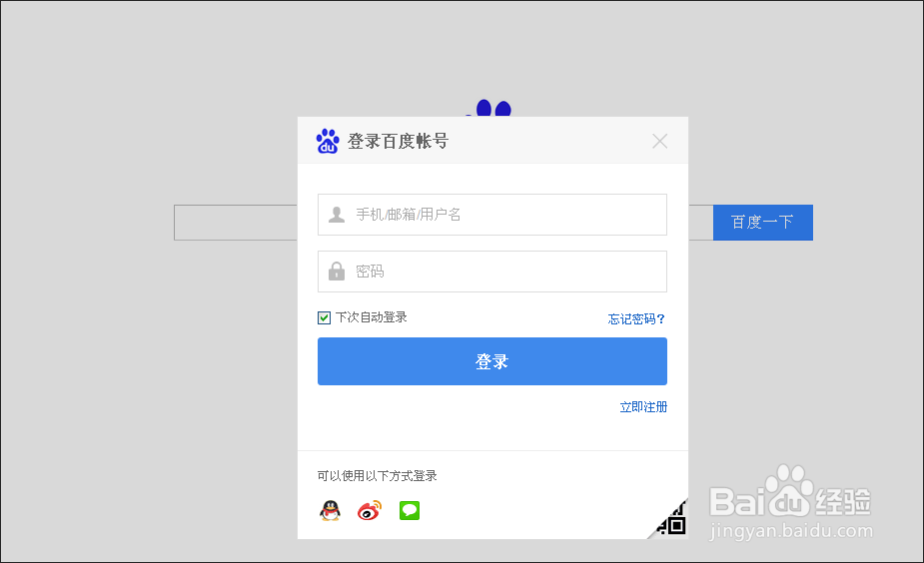
Task: Log in with the Weibo icon
Action: click(x=370, y=510)
